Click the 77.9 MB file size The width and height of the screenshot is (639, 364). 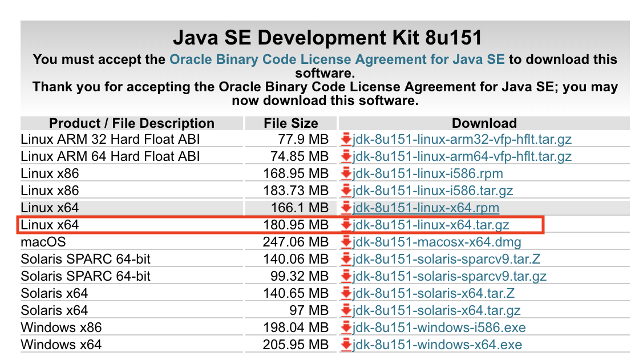(x=303, y=139)
